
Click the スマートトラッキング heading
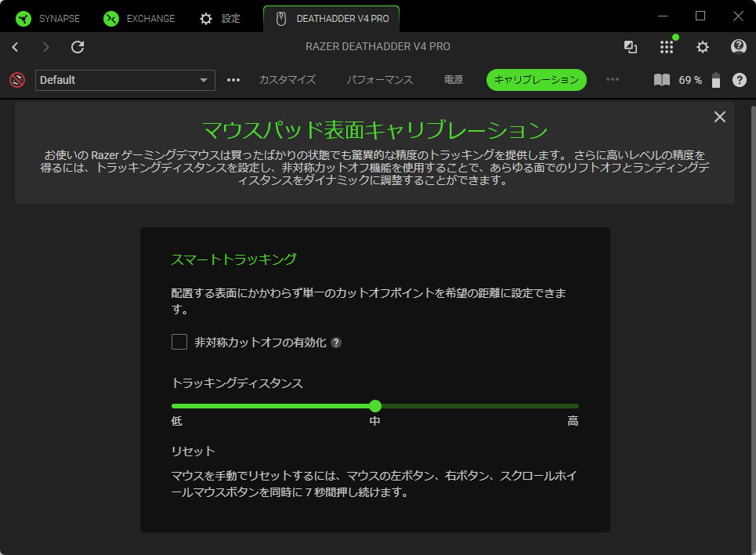click(x=233, y=259)
